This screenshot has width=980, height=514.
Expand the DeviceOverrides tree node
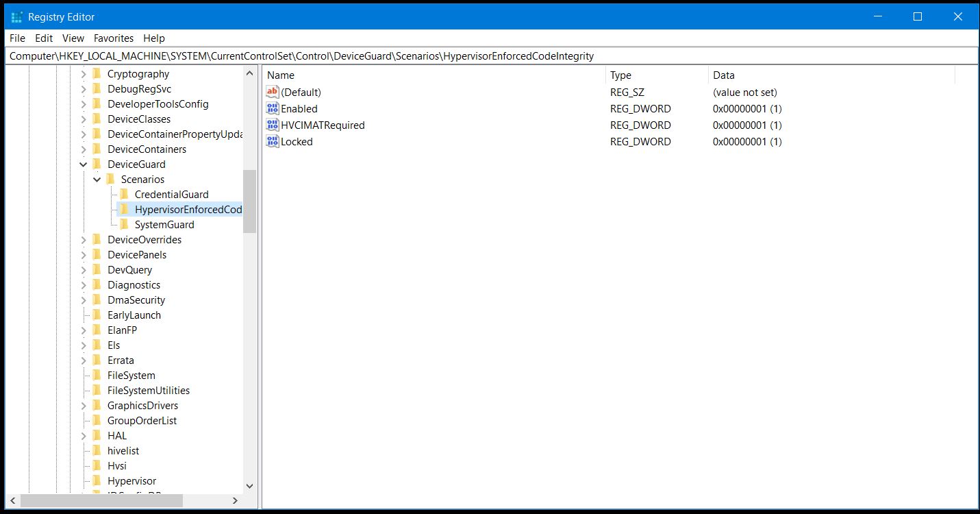[x=84, y=240]
